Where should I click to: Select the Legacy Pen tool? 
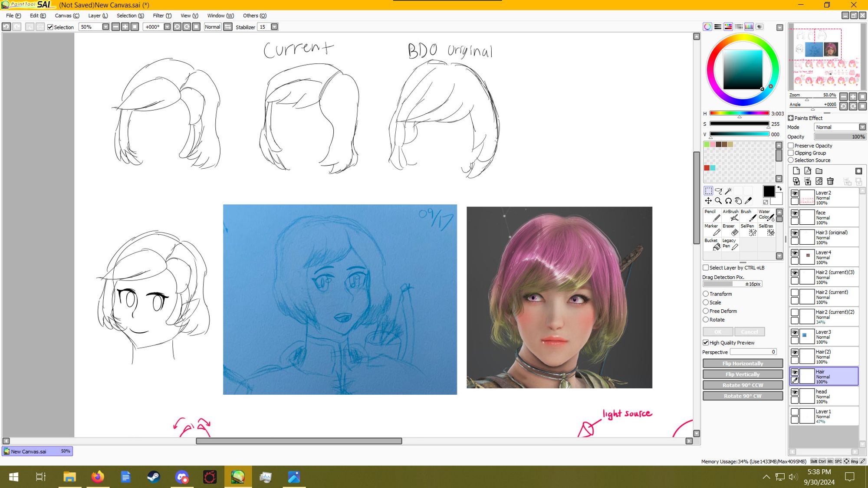(x=730, y=244)
